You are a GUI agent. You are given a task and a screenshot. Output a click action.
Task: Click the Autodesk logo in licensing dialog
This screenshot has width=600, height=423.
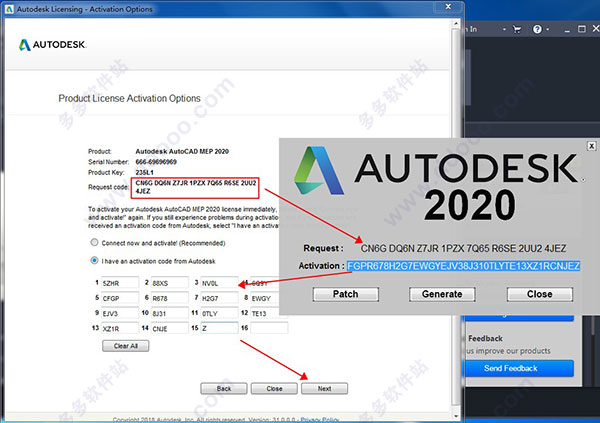pos(52,45)
